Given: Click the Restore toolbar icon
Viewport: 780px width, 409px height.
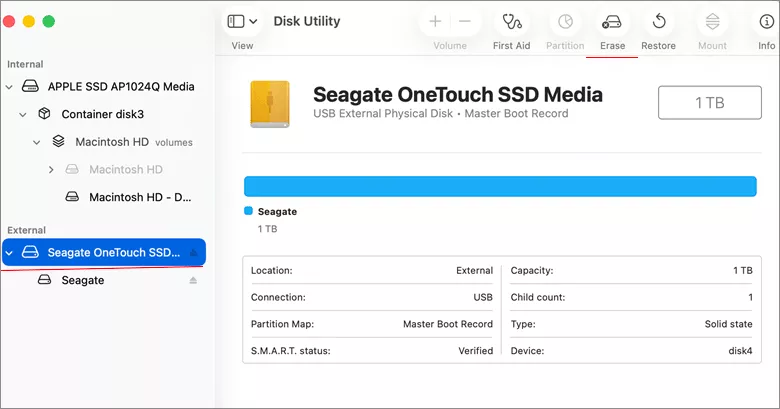Looking at the screenshot, I should click(659, 21).
